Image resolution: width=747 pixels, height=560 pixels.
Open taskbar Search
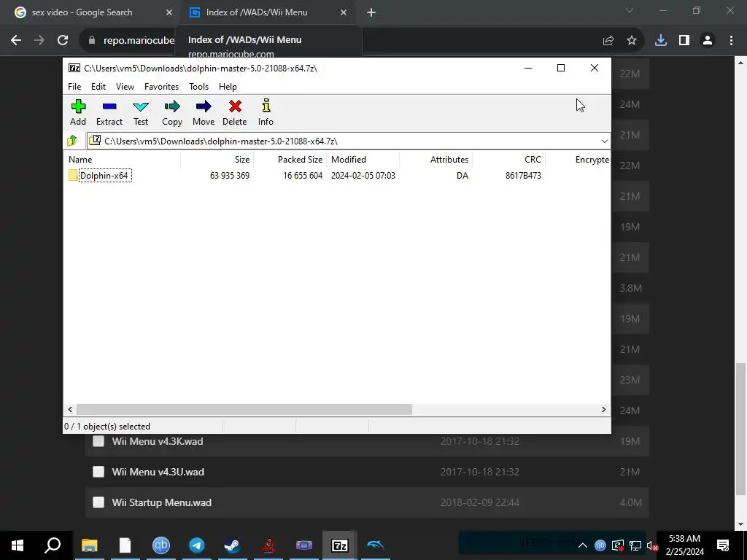(x=53, y=545)
